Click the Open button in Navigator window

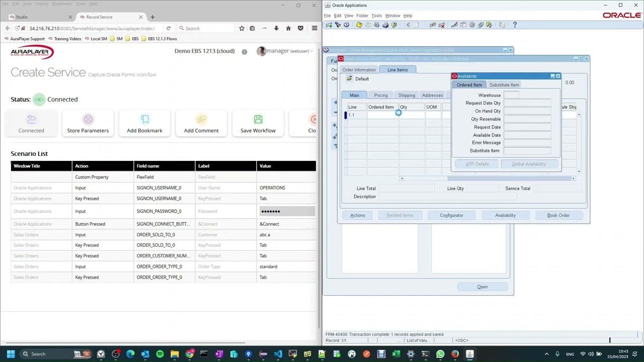[x=482, y=287]
